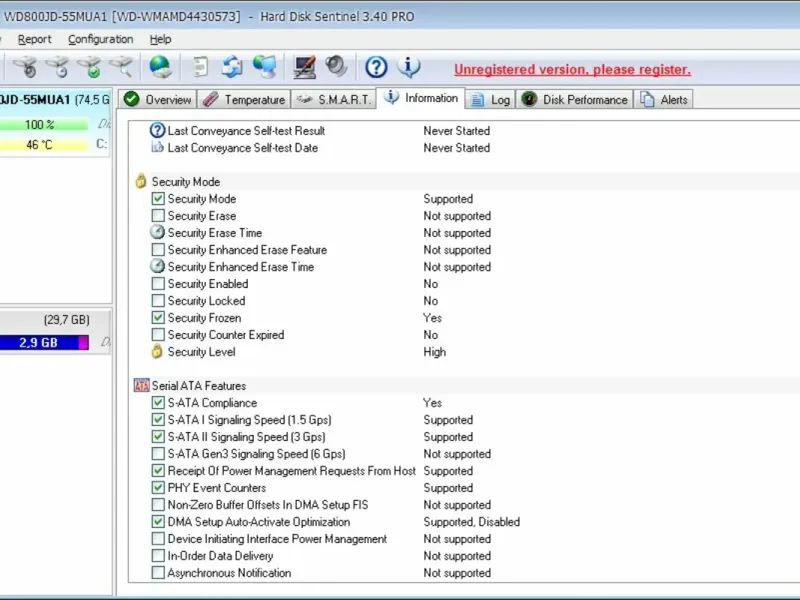
Task: Click the "Supported, Disabled" value
Action: (471, 522)
